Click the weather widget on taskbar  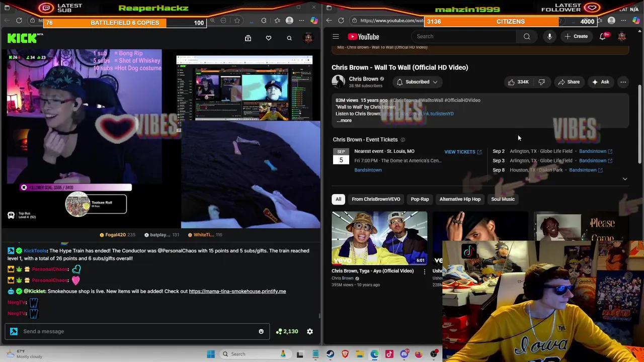point(24,354)
